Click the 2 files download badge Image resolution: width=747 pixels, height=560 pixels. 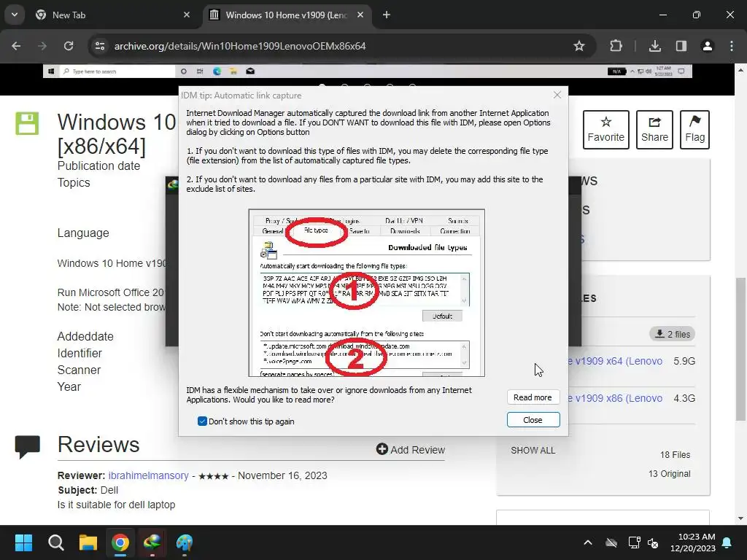click(x=672, y=334)
